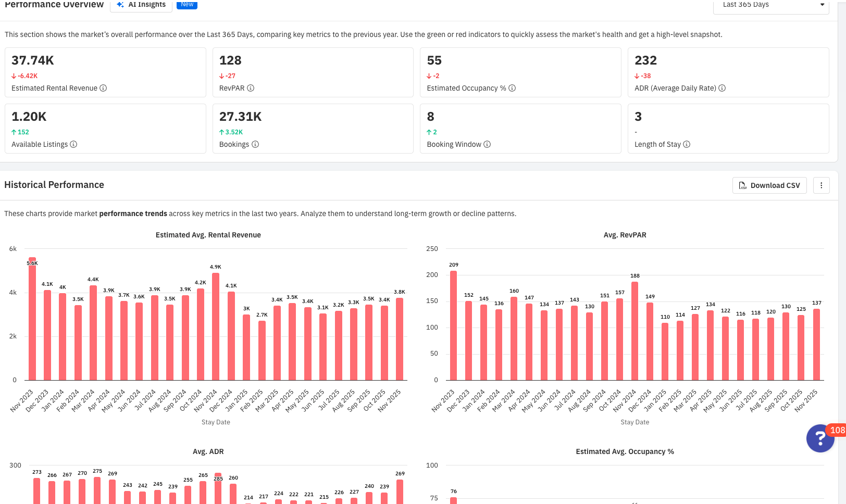Click the Download CSV button

tap(769, 185)
